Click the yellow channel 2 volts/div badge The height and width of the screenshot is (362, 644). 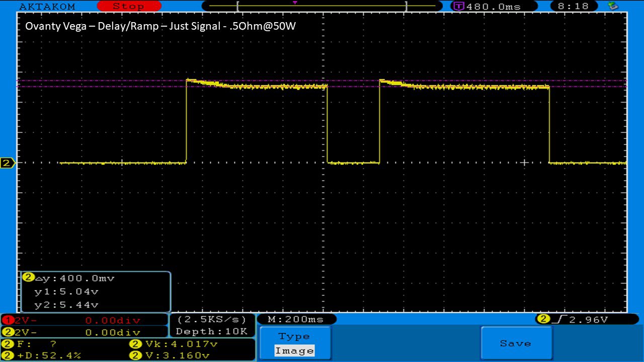pyautogui.click(x=7, y=332)
